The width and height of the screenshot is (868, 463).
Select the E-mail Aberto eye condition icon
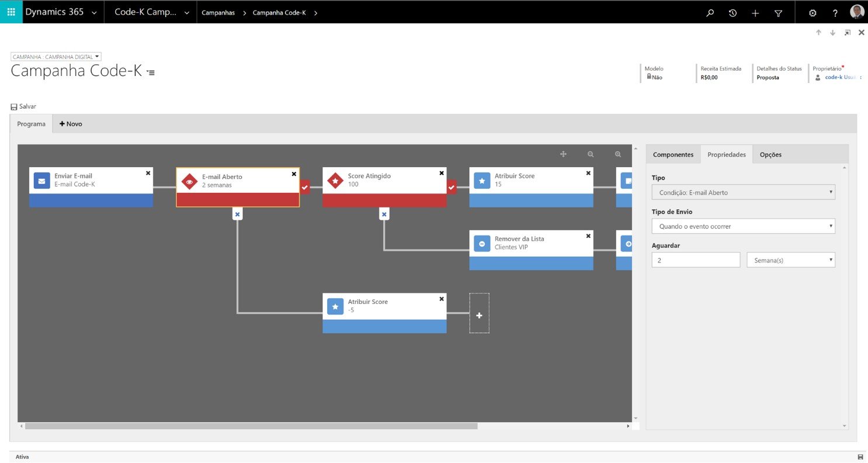tap(189, 181)
